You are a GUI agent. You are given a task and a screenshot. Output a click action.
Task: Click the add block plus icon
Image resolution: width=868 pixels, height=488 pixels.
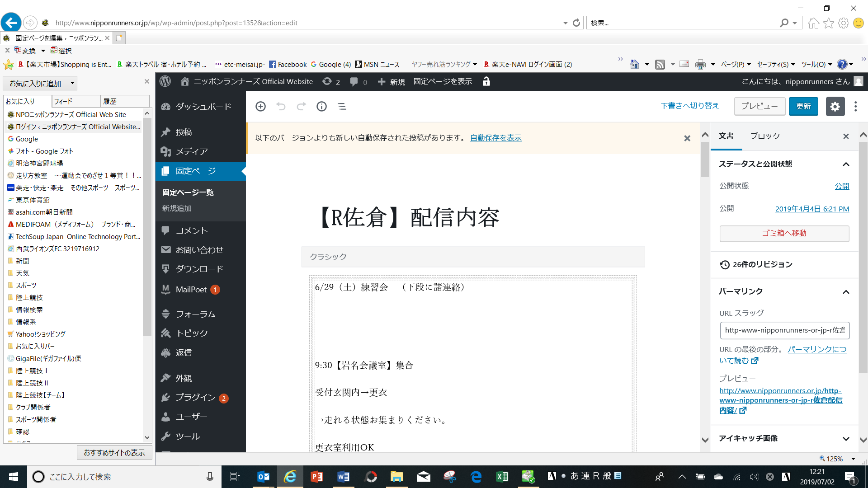(x=260, y=106)
